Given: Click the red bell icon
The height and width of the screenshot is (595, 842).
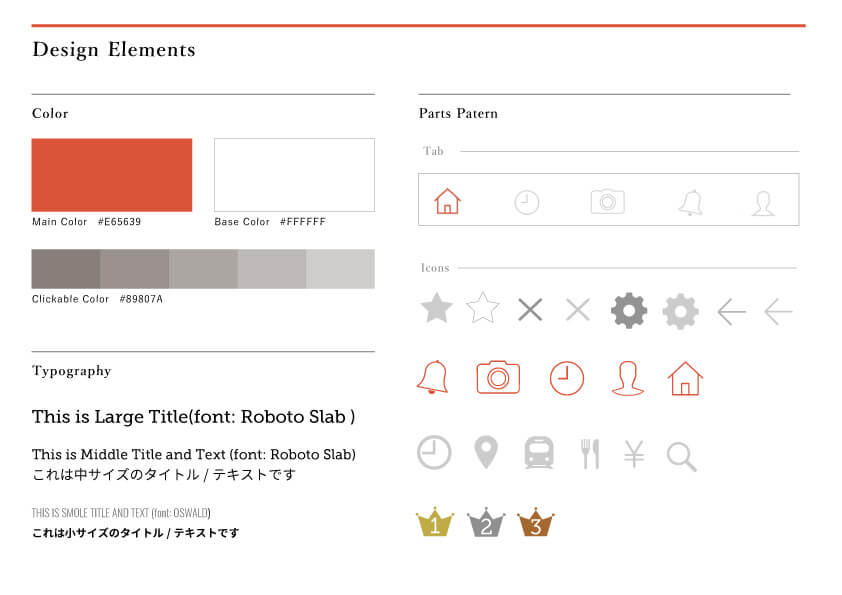Looking at the screenshot, I should pyautogui.click(x=433, y=378).
